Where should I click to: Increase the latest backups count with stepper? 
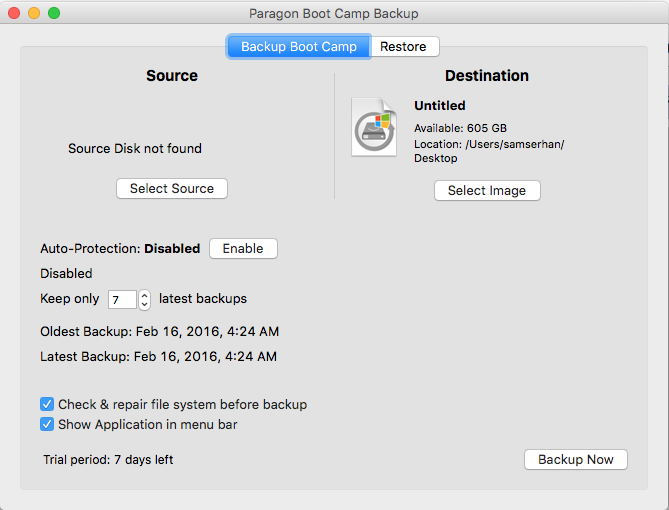pyautogui.click(x=145, y=295)
